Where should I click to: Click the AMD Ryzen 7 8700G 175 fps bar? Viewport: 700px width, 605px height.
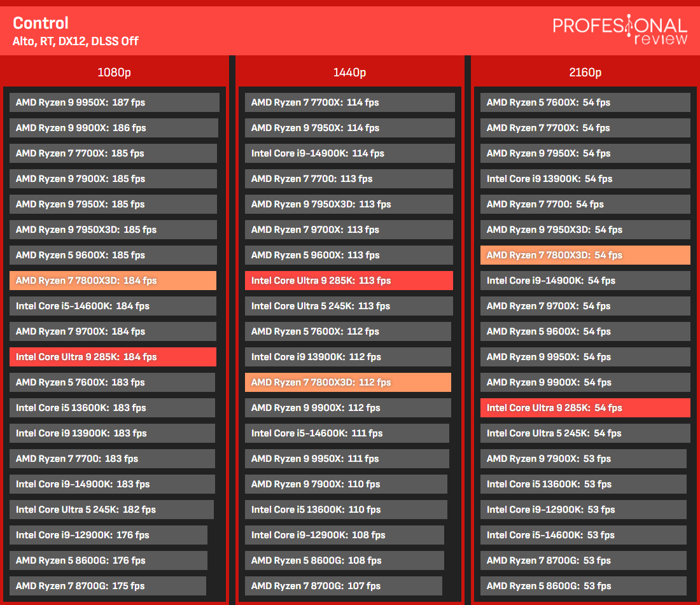point(108,586)
